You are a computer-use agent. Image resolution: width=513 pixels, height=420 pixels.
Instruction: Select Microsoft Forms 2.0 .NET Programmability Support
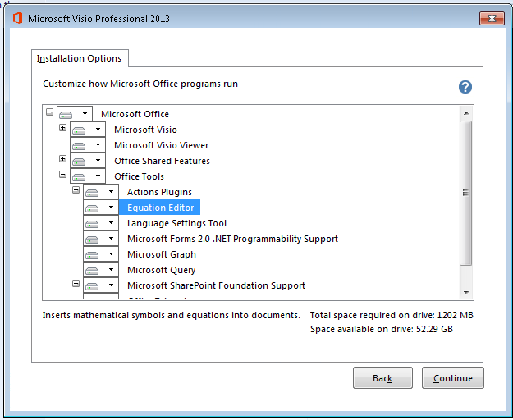(x=232, y=239)
